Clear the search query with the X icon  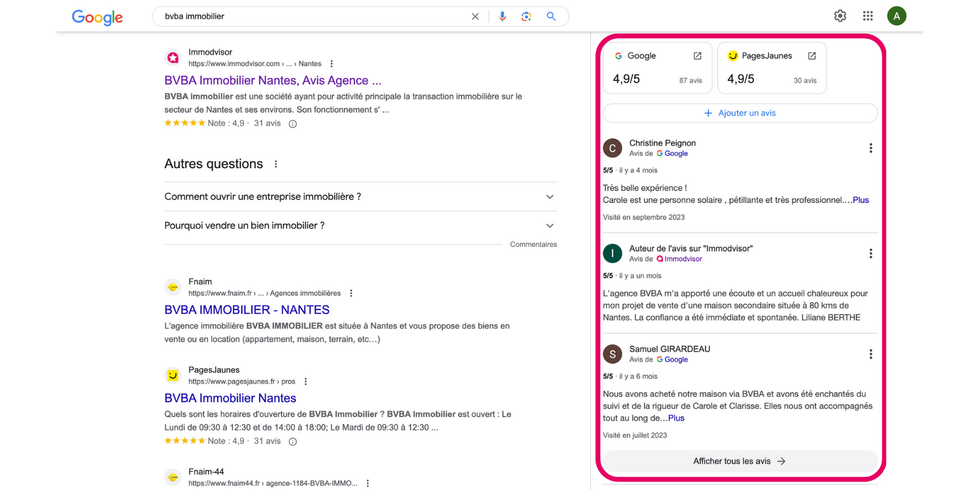(475, 16)
